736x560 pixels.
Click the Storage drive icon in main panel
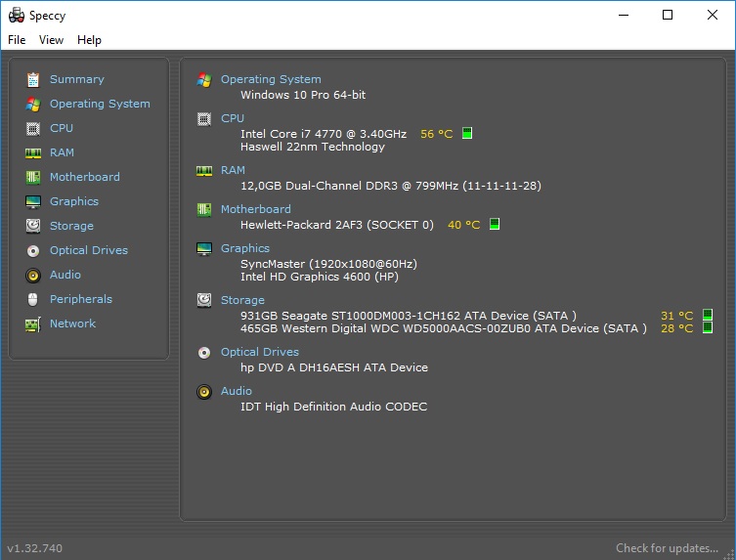click(204, 300)
